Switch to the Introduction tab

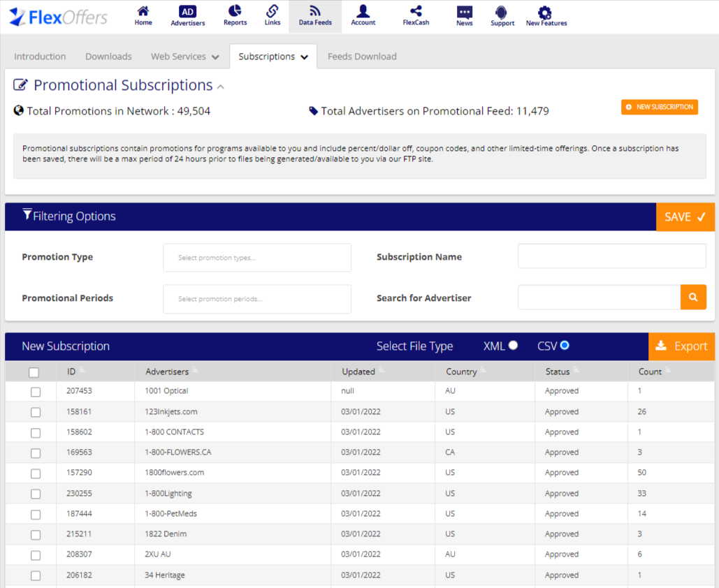(x=40, y=57)
